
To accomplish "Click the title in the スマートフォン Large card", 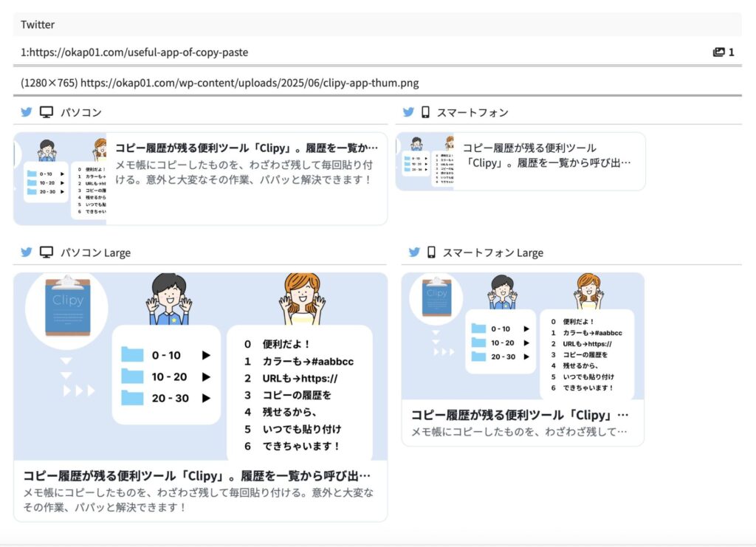I will [x=520, y=415].
